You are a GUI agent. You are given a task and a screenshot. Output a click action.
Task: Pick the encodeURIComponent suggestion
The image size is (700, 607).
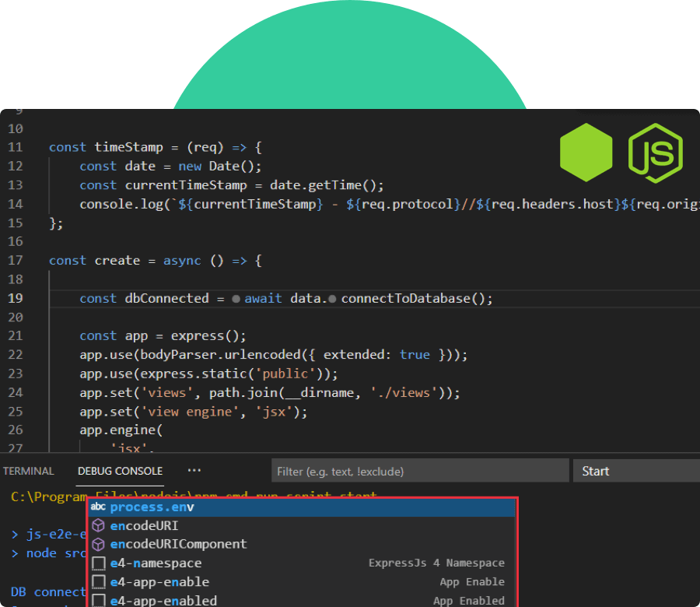(x=303, y=545)
